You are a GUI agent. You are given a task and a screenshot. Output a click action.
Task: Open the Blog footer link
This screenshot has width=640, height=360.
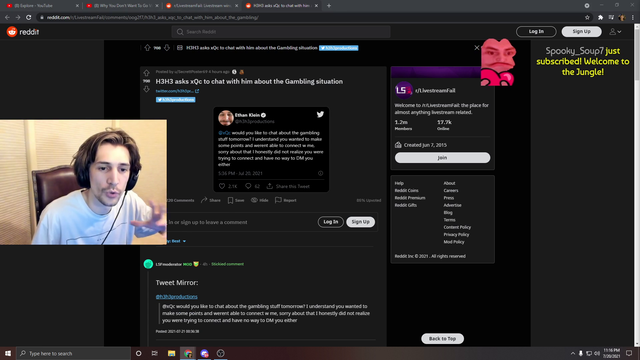click(448, 213)
